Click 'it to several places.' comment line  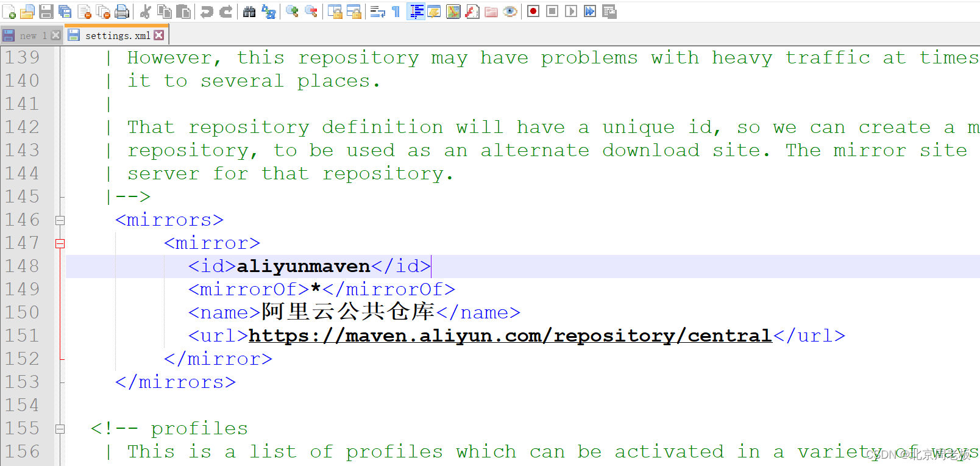[x=254, y=81]
